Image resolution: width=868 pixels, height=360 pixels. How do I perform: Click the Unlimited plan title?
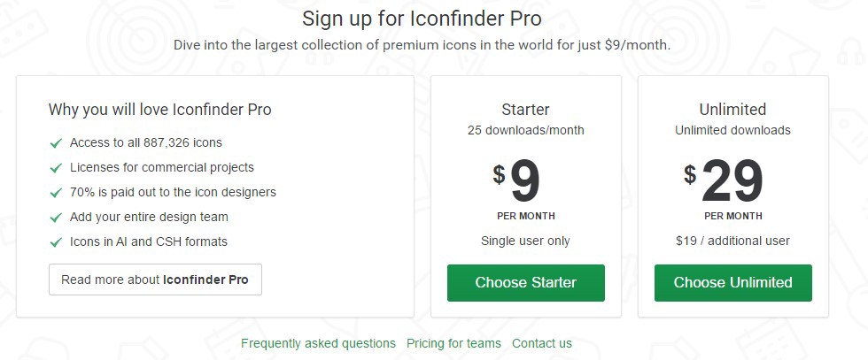[732, 110]
